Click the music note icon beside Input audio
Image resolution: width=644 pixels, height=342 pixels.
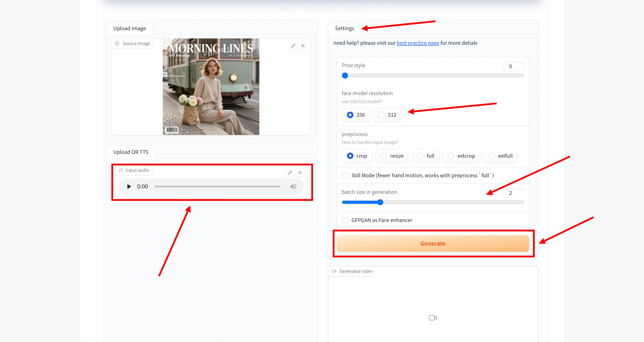[121, 170]
